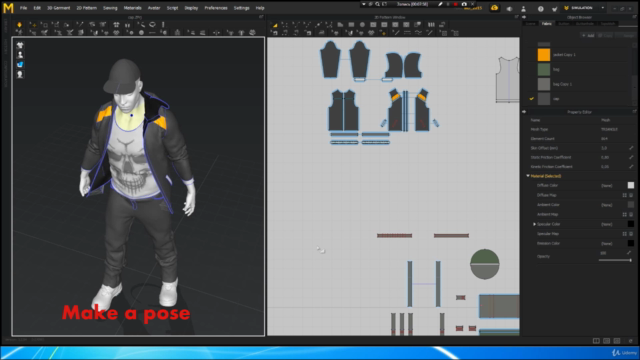Click the Opacity slider handle
640x360 pixels.
click(x=630, y=260)
